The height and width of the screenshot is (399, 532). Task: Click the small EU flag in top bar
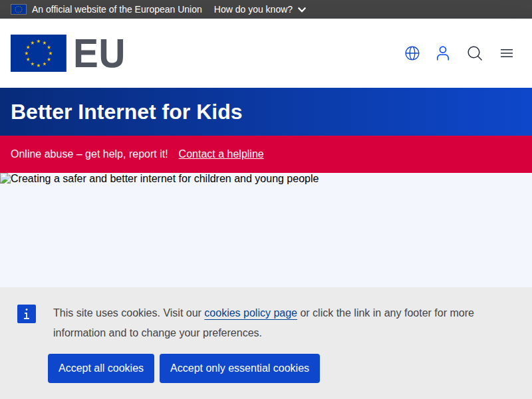19,9
